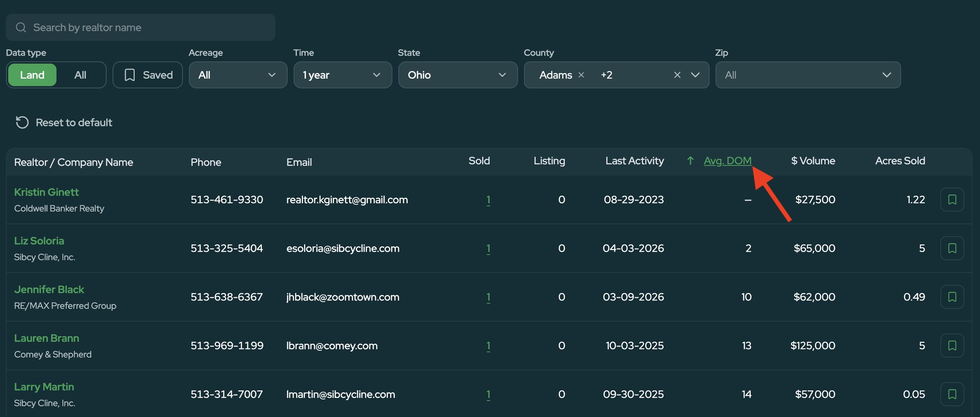Click the Realtor / Company Name header
This screenshot has height=417, width=980.
73,162
